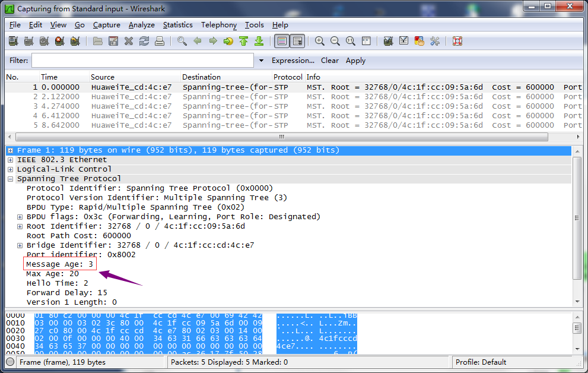Open the filter Expression dialog

[293, 61]
